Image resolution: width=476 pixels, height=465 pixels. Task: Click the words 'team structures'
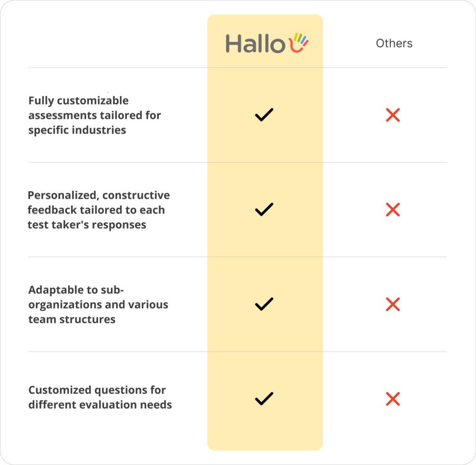tap(72, 319)
